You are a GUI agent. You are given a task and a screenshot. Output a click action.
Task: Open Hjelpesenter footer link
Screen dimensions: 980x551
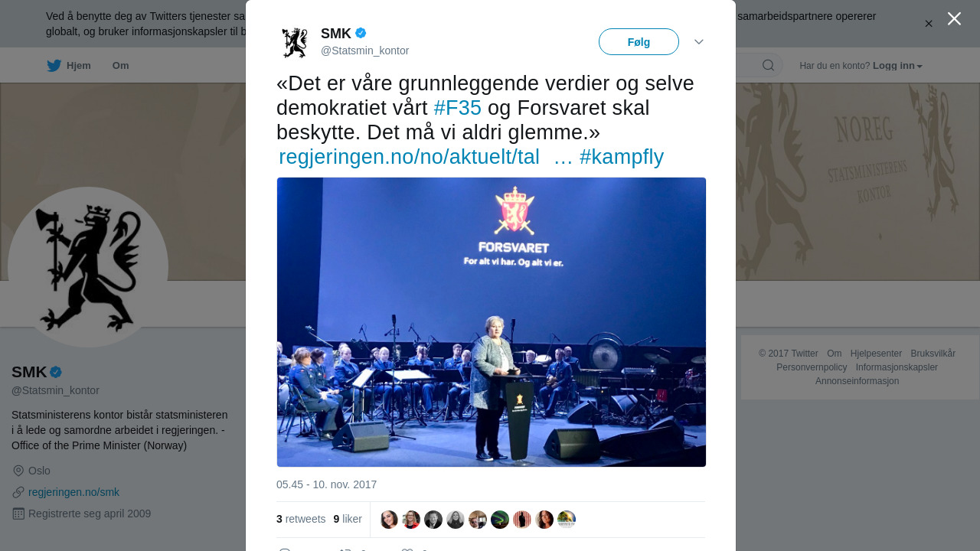tap(876, 354)
